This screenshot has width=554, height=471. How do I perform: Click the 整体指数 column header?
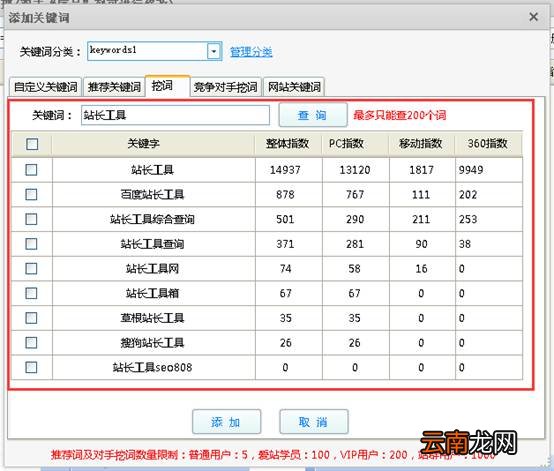[x=288, y=143]
